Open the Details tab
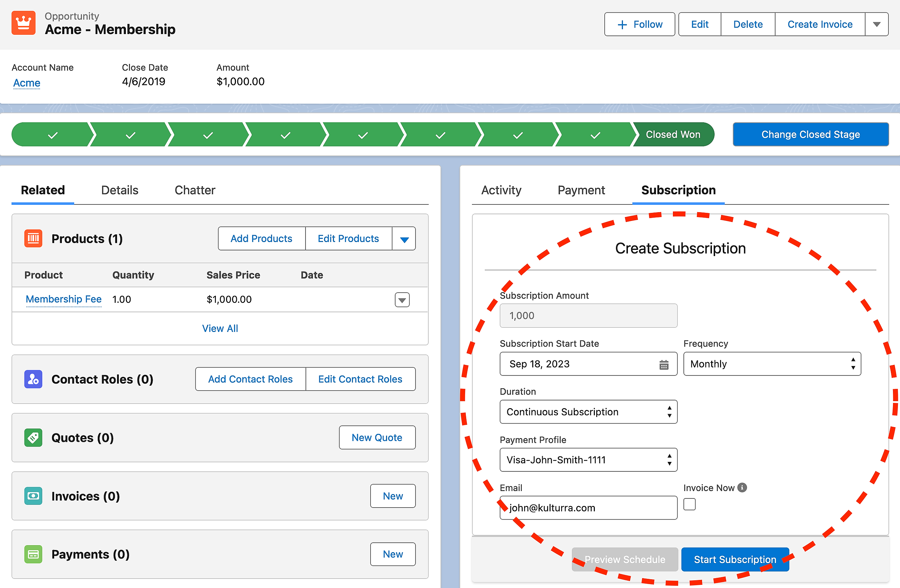This screenshot has width=900, height=588. [120, 190]
